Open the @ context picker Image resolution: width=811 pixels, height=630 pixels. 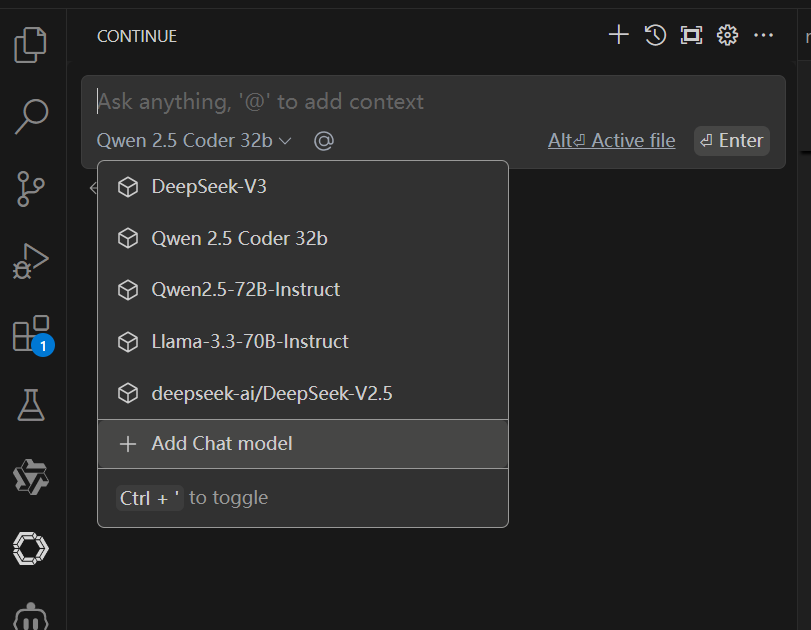point(323,140)
